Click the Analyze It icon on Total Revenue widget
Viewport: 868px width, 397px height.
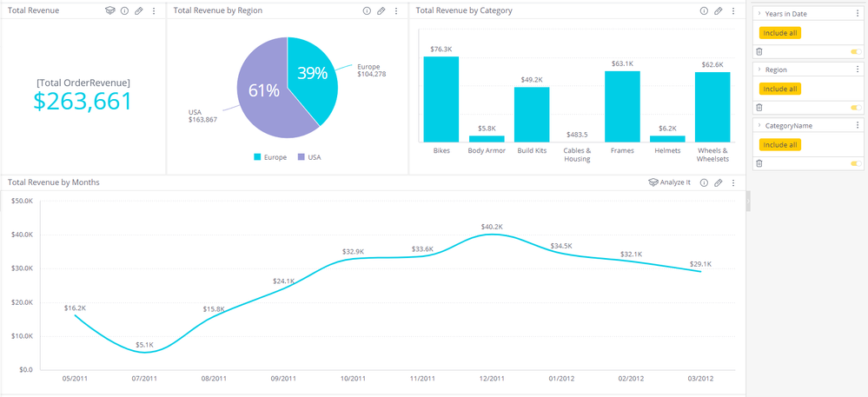click(x=110, y=11)
